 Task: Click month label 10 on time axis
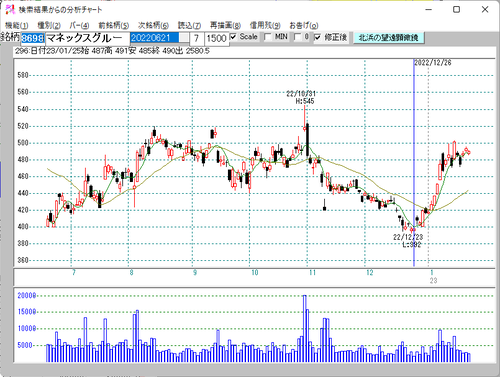point(255,273)
